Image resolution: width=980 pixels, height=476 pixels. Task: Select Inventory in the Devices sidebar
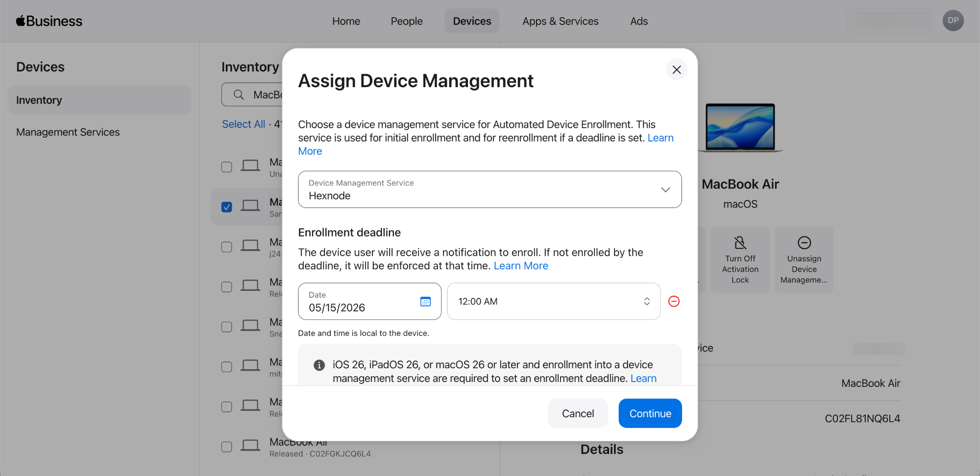[x=99, y=100]
